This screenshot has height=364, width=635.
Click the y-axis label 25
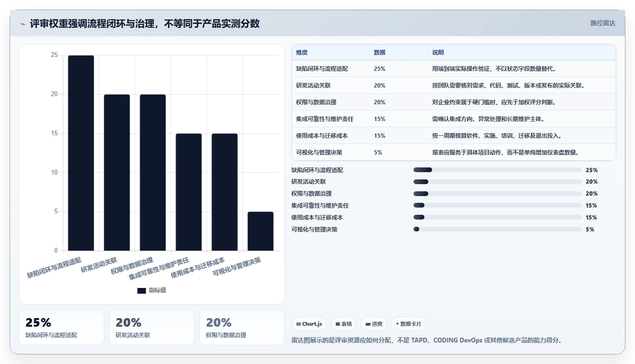54,55
